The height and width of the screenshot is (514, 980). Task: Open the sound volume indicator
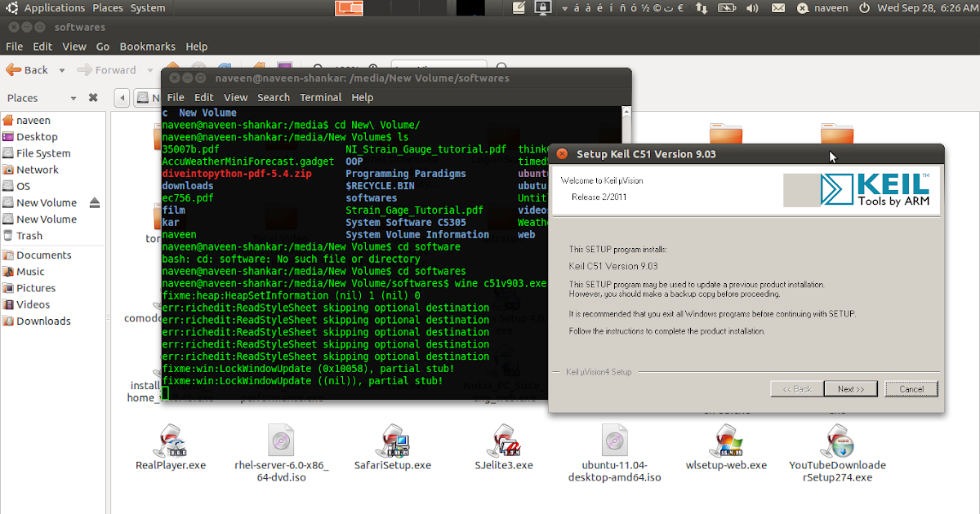tap(753, 8)
